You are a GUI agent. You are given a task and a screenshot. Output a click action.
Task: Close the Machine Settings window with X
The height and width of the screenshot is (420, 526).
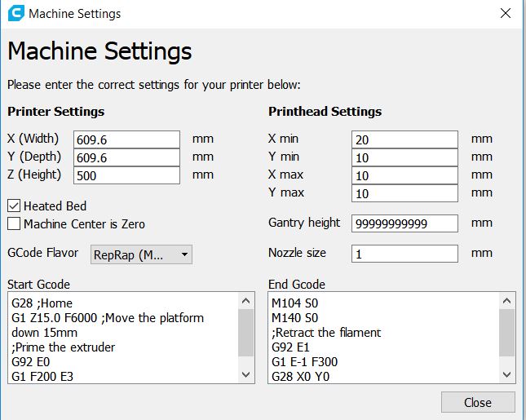click(x=506, y=14)
